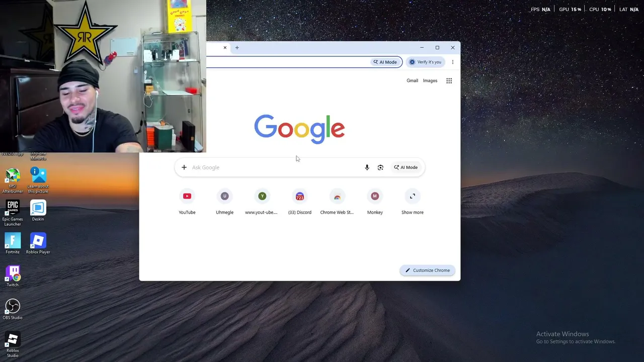Click the FPS N/A overlay reading
The height and width of the screenshot is (362, 644).
540,10
